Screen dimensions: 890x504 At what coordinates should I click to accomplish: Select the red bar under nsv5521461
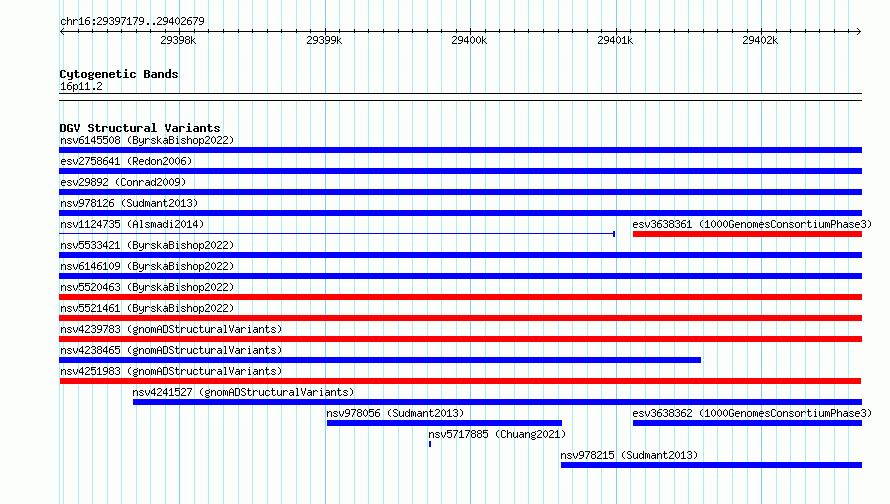coord(460,318)
